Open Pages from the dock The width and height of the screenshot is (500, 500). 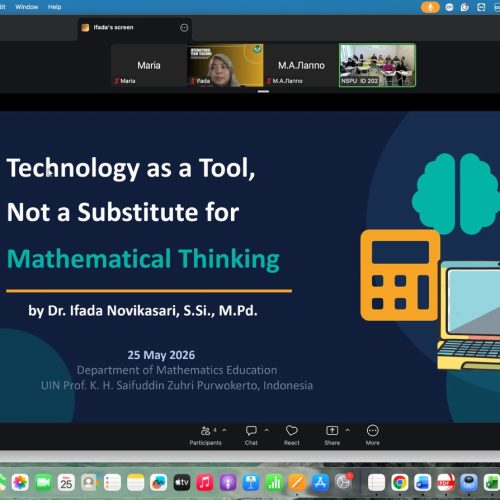(297, 482)
